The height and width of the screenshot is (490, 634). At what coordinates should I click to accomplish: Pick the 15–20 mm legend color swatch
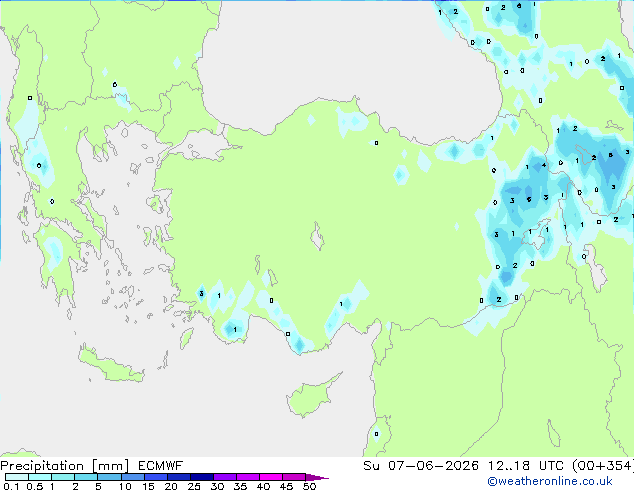point(155,477)
